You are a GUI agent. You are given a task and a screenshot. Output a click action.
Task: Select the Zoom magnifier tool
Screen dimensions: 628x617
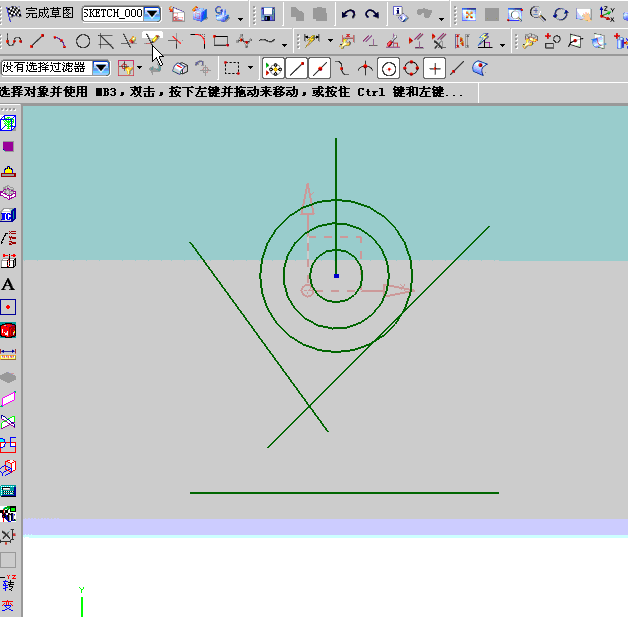tap(538, 14)
